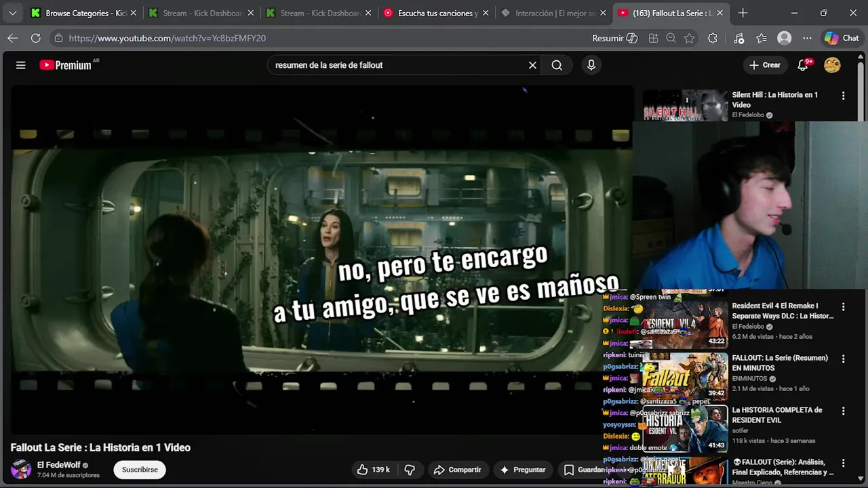
Task: Open browser extensions puzzle icon
Action: tap(713, 38)
